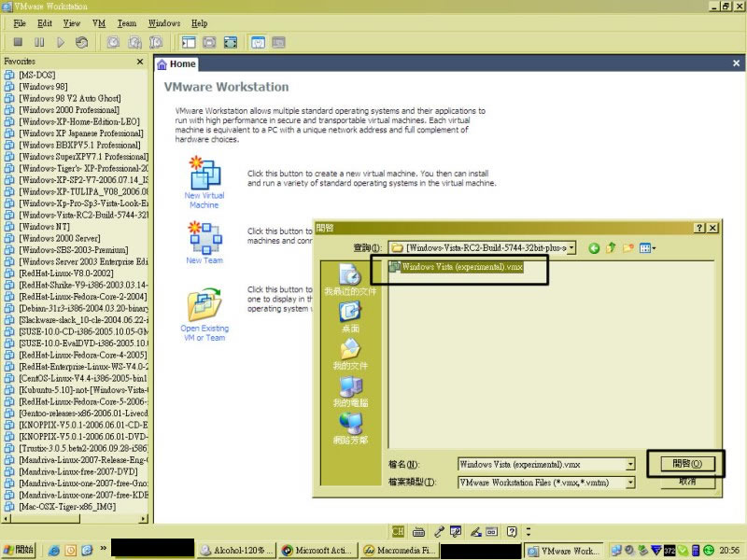Viewport: 747px width, 560px height.
Task: Close the Home tab with its X
Action: (x=736, y=63)
